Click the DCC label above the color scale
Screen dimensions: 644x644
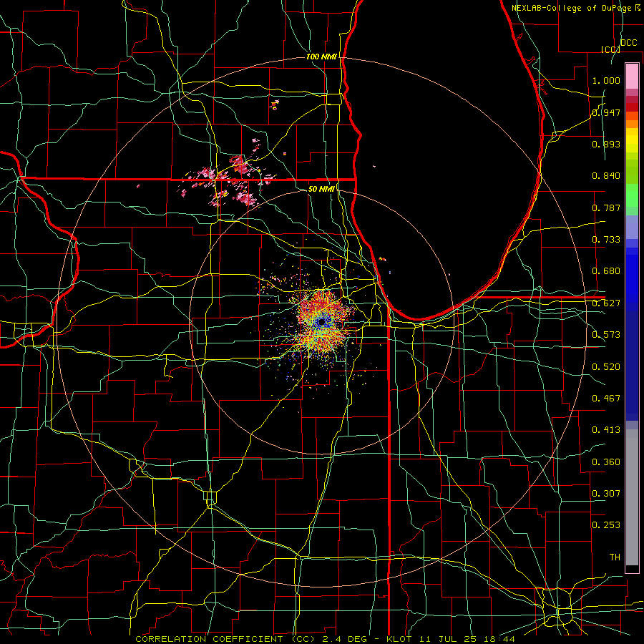click(x=628, y=43)
